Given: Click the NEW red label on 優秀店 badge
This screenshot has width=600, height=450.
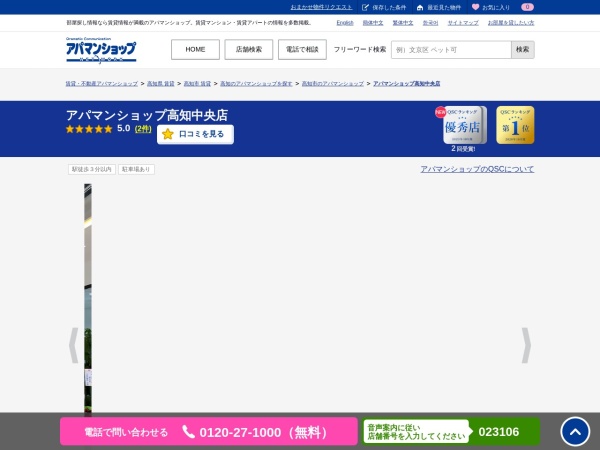Looking at the screenshot, I should point(440,112).
